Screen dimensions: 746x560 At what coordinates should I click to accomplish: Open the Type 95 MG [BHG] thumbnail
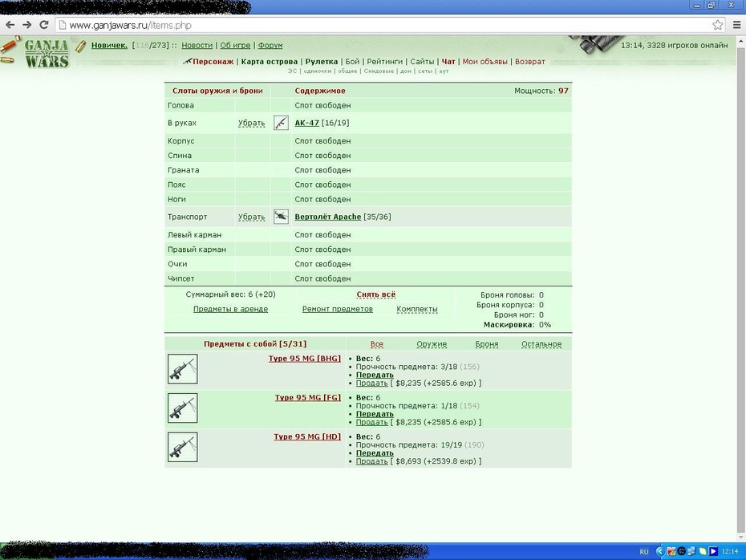click(x=182, y=369)
